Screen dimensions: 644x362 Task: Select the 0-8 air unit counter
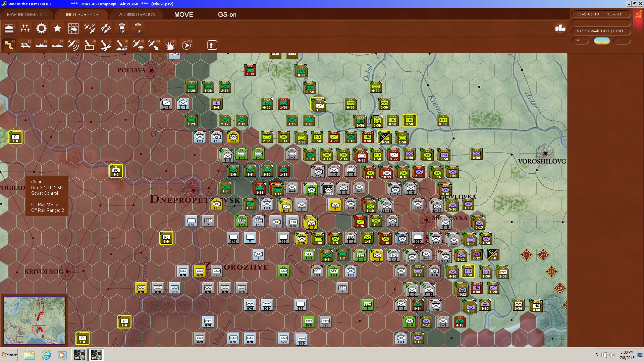pos(493,255)
